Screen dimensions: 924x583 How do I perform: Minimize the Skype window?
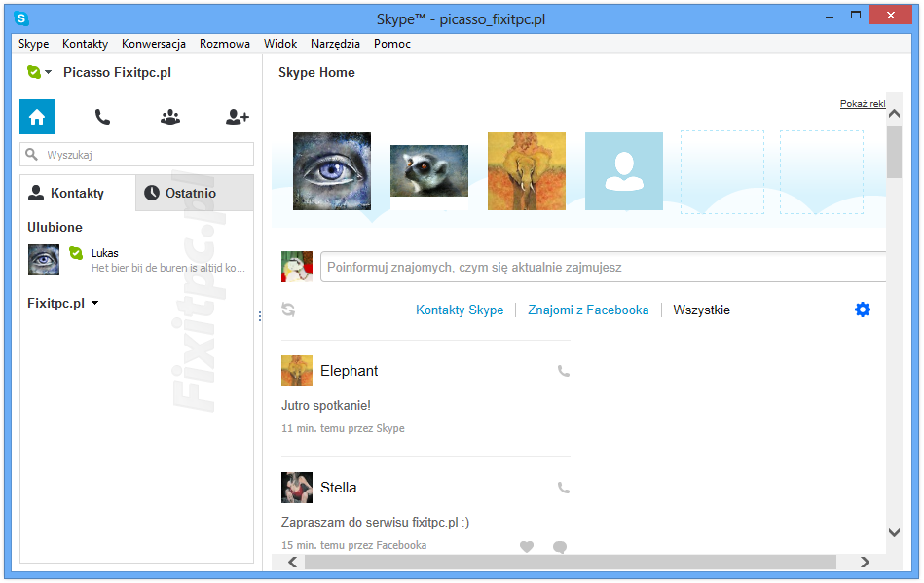[x=830, y=18]
